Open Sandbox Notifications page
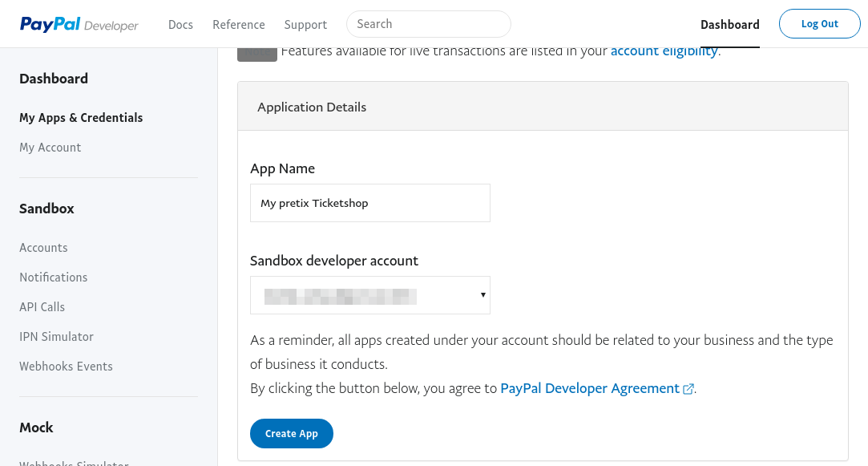Image resolution: width=868 pixels, height=466 pixels. click(54, 278)
